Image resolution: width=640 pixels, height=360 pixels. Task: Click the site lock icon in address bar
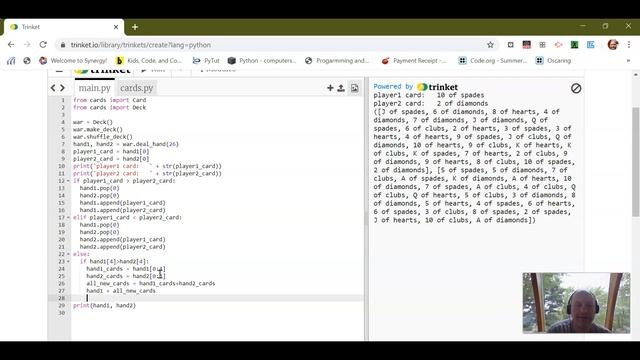[x=62, y=45]
